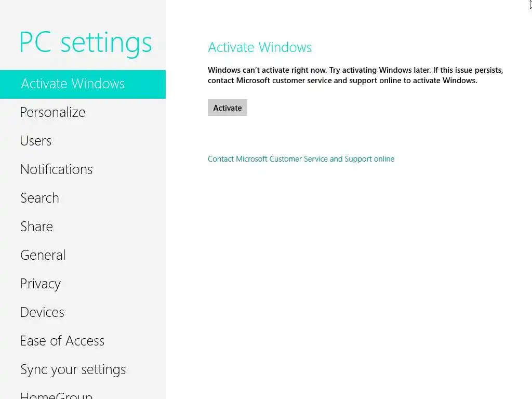
Task: Select the Search category
Action: pyautogui.click(x=39, y=198)
